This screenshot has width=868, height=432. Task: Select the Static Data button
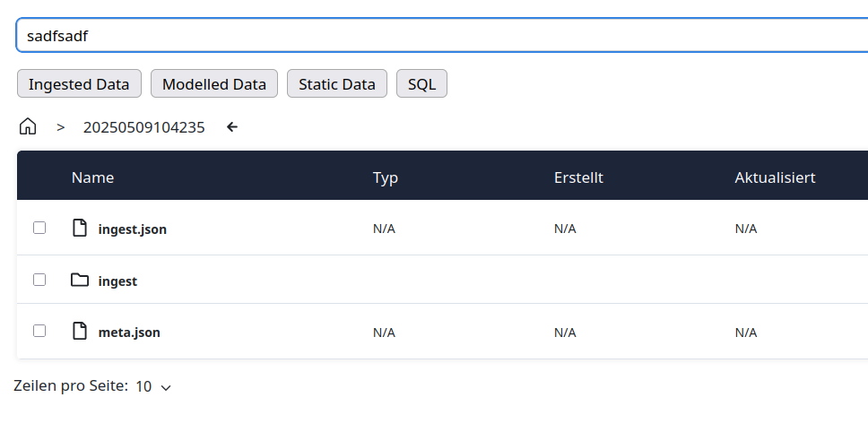336,84
